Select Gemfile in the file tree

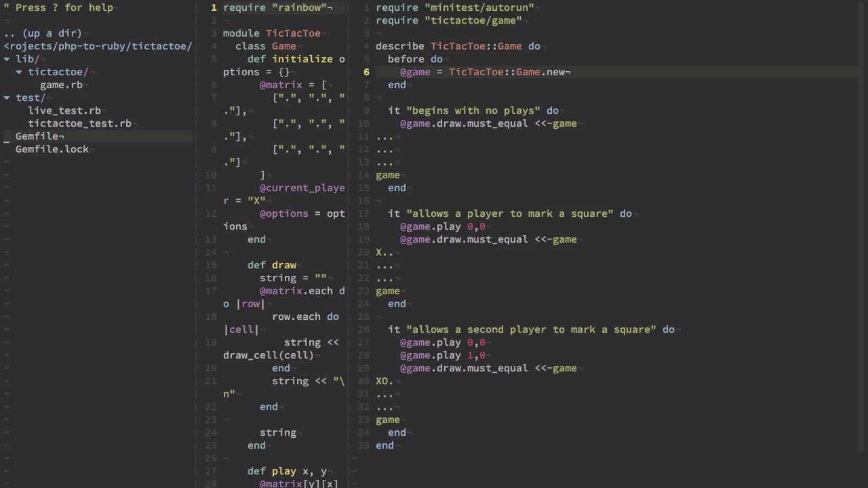tap(37, 136)
